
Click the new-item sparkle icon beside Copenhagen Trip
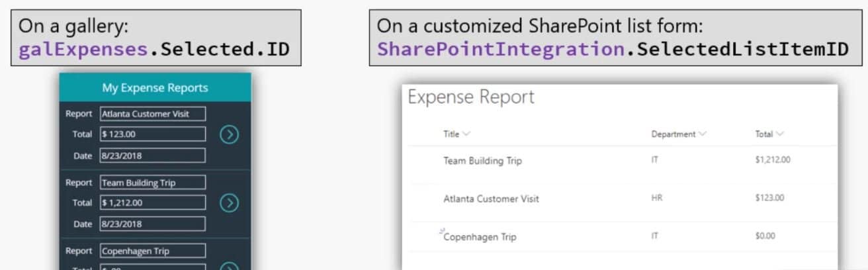(x=441, y=232)
